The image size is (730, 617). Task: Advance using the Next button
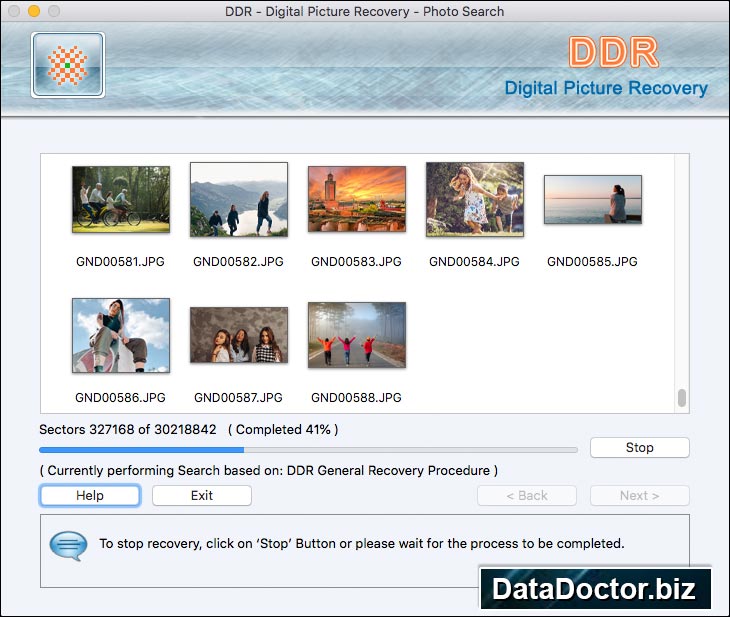(639, 496)
